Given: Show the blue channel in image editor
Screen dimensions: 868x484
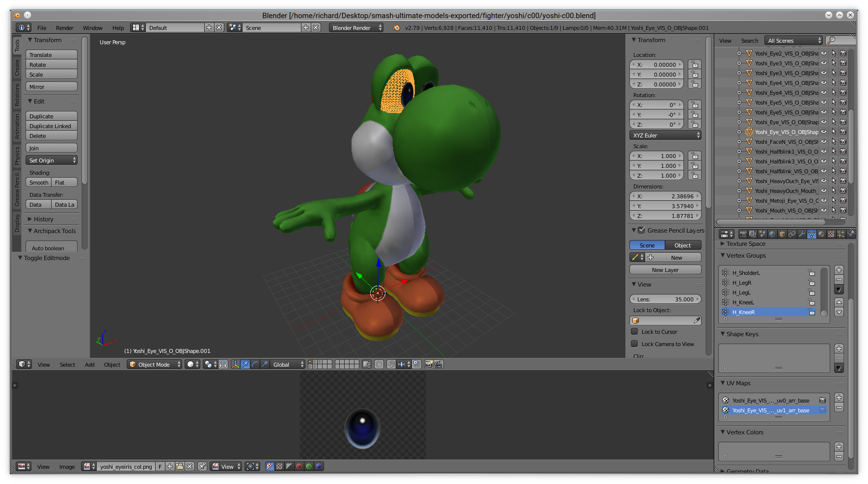Looking at the screenshot, I should pos(319,466).
